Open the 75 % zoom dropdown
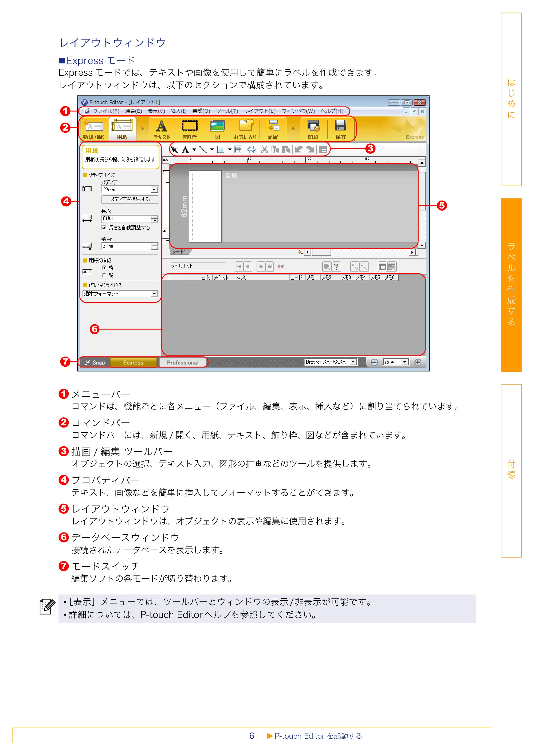Screen dimensions: 534x756 pyautogui.click(x=405, y=362)
